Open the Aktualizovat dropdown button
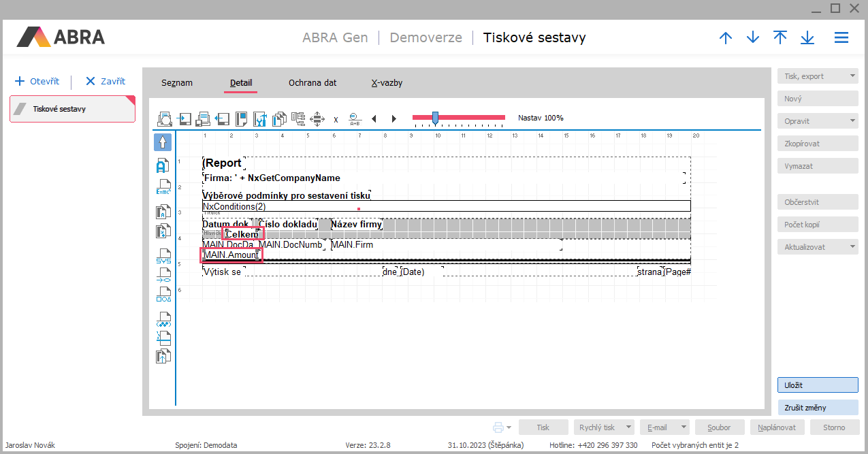The width and height of the screenshot is (868, 454). tap(818, 247)
